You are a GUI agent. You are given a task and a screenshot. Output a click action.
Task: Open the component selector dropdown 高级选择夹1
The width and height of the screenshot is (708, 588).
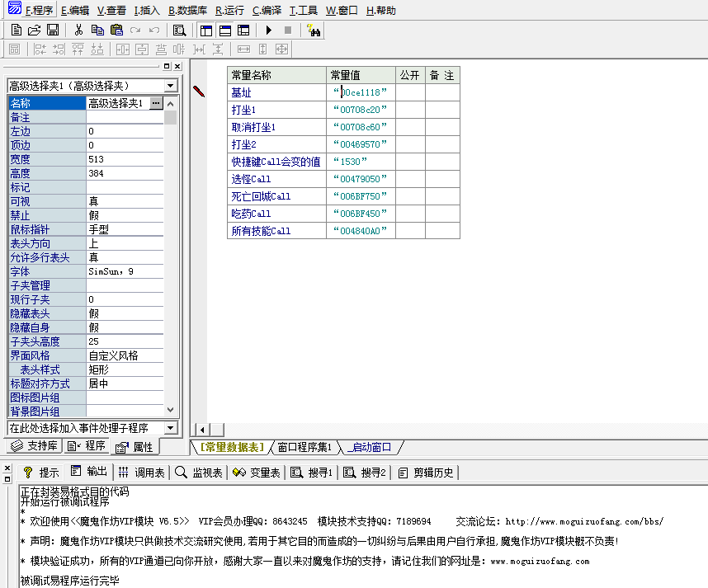pos(170,86)
